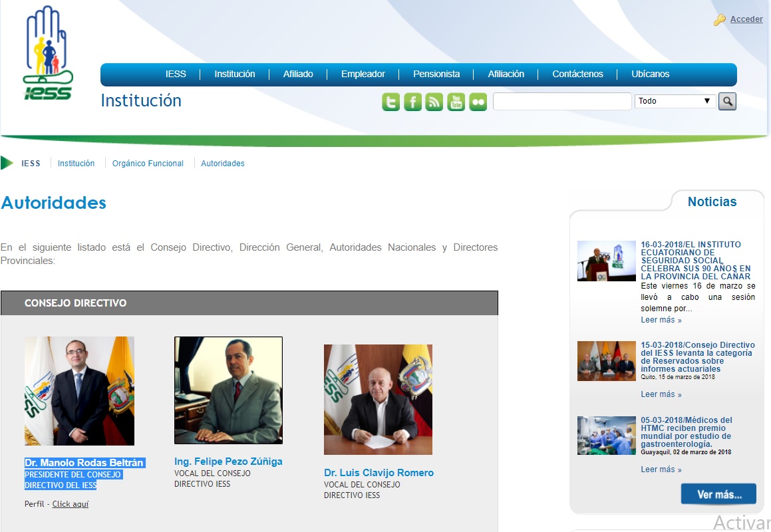The width and height of the screenshot is (771, 532).
Task: Open the Flickr social icon
Action: point(478,102)
